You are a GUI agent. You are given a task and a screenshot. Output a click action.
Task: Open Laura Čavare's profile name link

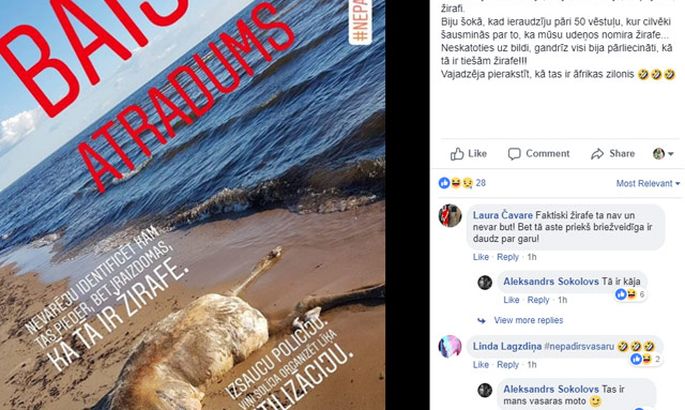tap(502, 215)
